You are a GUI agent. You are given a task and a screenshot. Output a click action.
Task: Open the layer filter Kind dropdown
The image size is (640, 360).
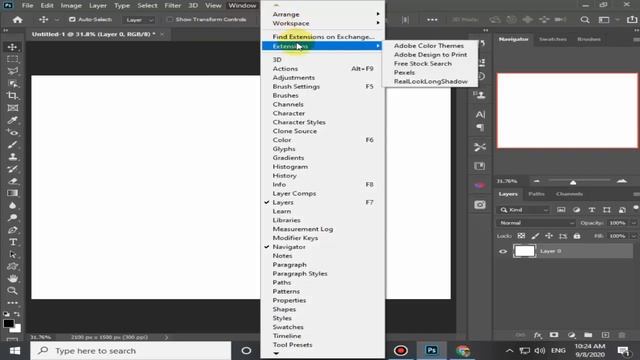click(524, 210)
